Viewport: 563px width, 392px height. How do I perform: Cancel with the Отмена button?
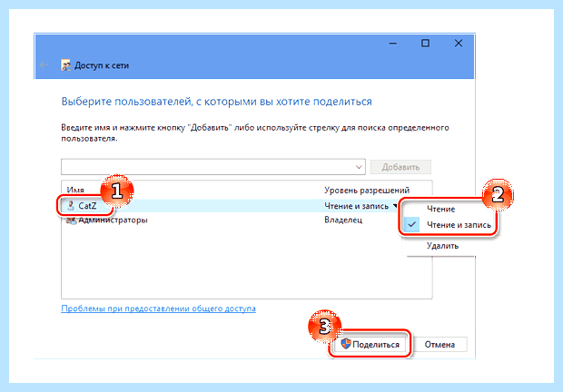click(x=440, y=344)
